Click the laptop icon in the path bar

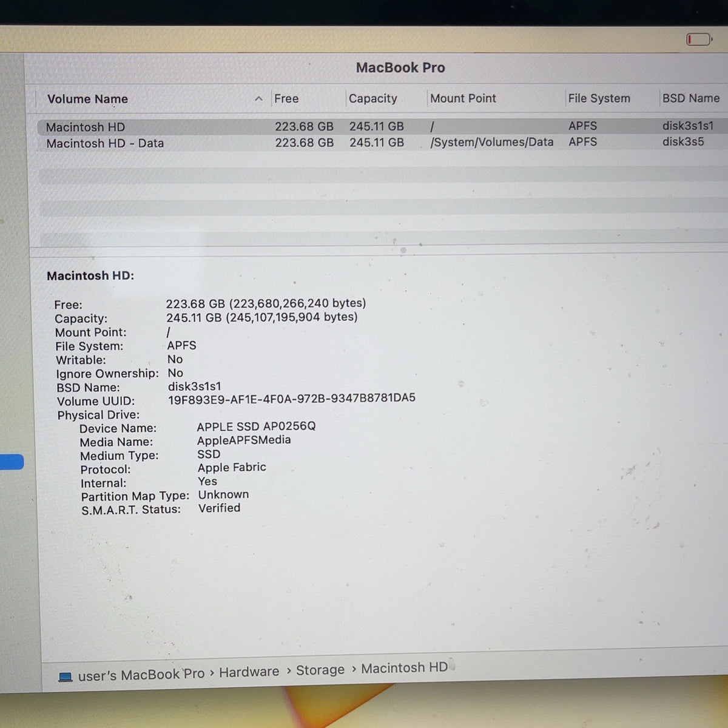pyautogui.click(x=66, y=676)
